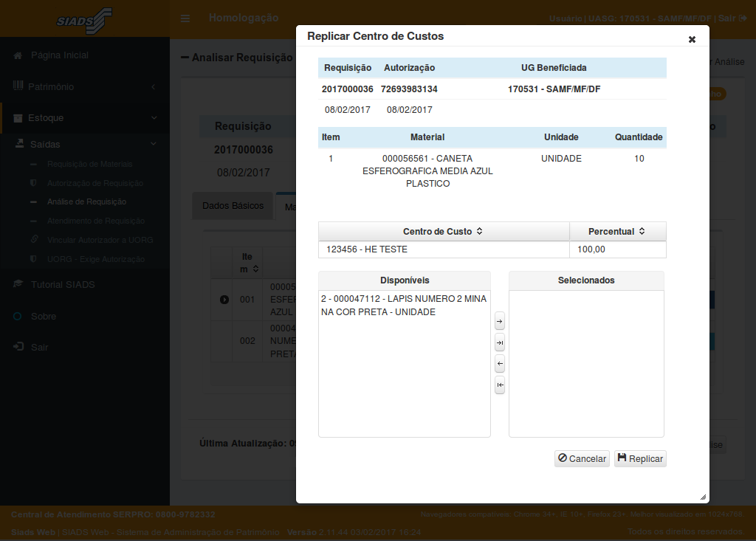The width and height of the screenshot is (756, 541).
Task: Select LAPIS NUMERO 2 item in Disponíveis
Action: point(404,306)
